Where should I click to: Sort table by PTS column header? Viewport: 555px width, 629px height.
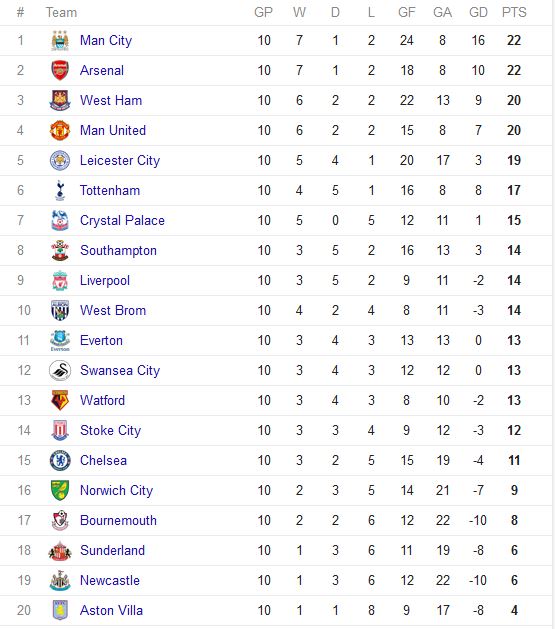click(514, 12)
